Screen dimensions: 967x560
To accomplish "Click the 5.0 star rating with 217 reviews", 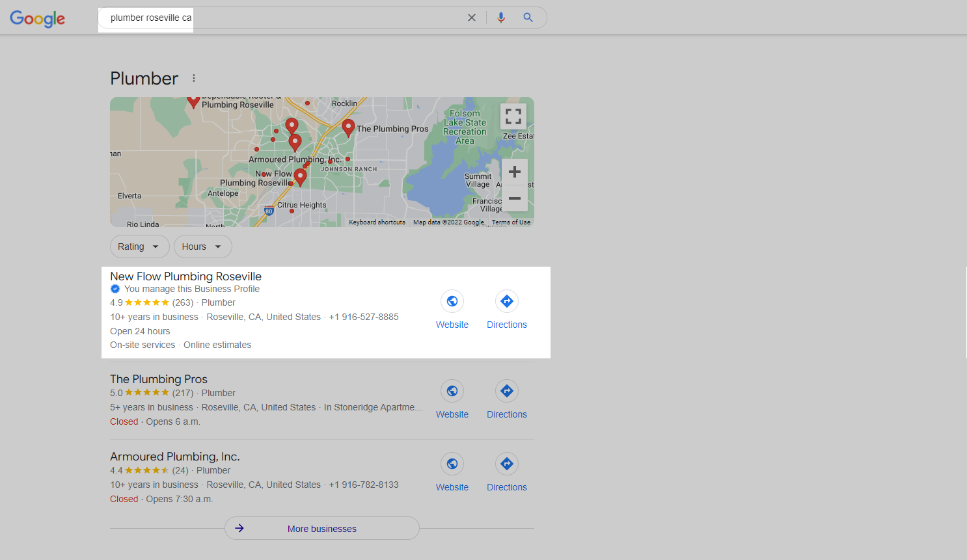I will coord(152,393).
